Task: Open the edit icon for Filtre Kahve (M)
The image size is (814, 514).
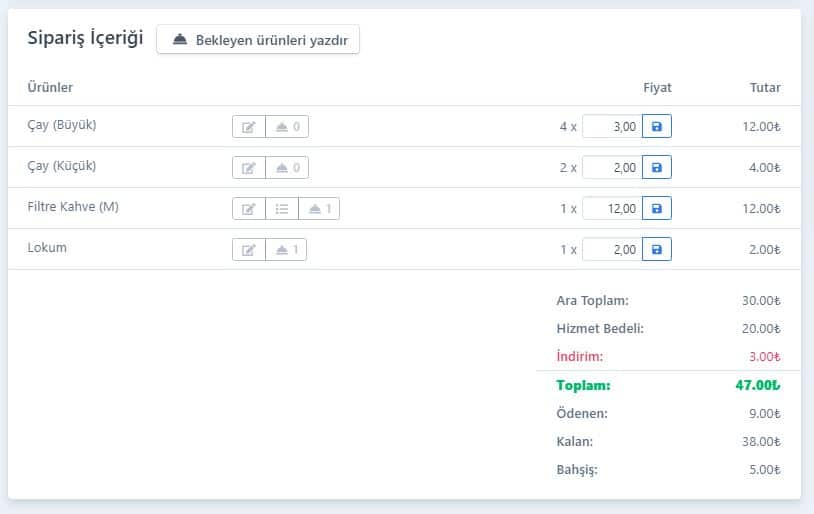Action: coord(249,209)
